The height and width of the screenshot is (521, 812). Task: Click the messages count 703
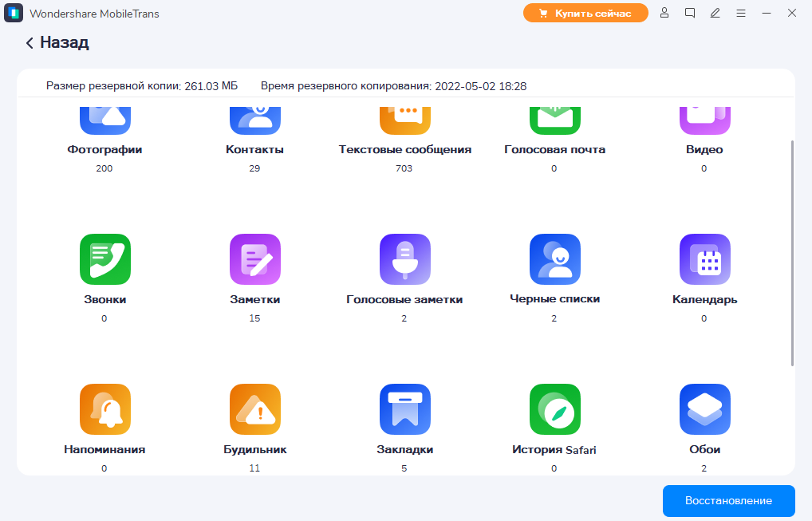point(404,168)
